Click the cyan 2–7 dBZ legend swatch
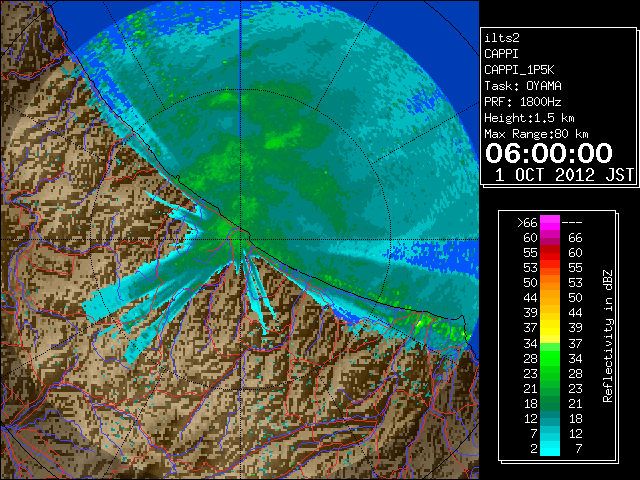 [550, 448]
